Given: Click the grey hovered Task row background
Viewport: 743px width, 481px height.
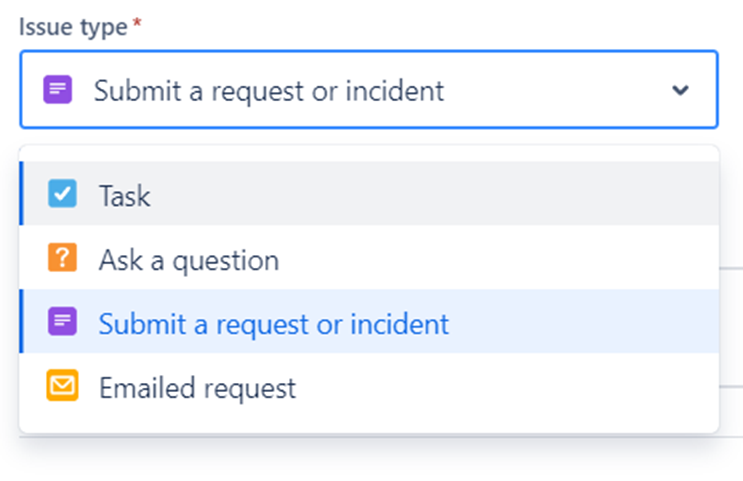Looking at the screenshot, I should pos(426,193).
